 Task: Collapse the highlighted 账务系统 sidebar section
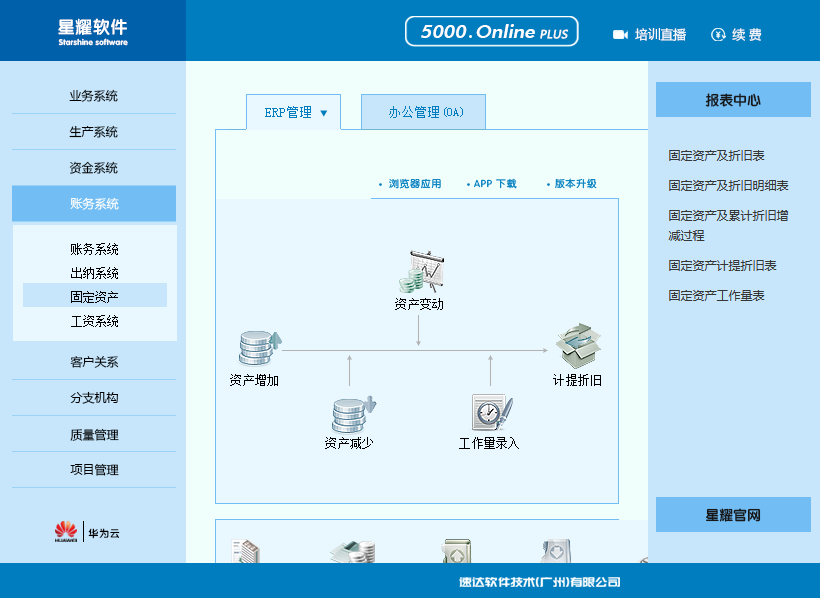pos(94,204)
